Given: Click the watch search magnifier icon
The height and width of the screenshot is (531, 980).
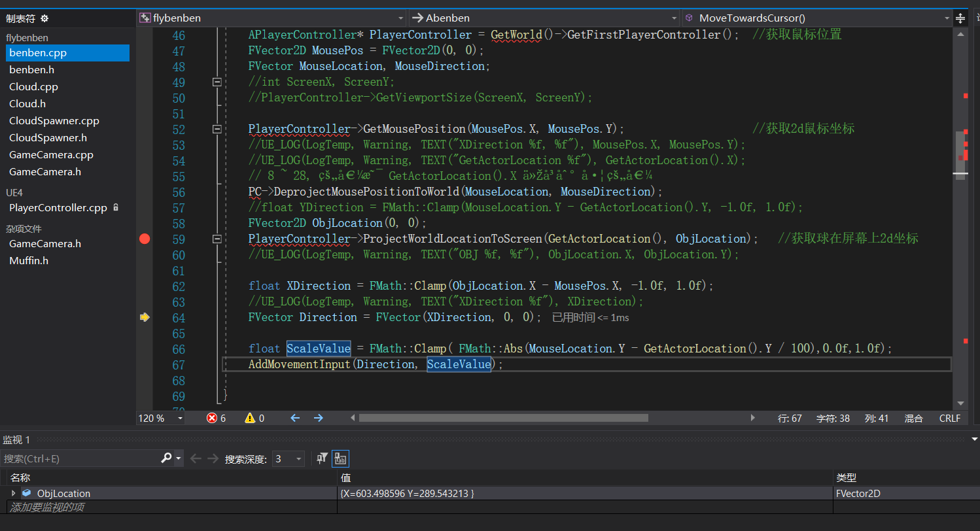Looking at the screenshot, I should point(167,458).
